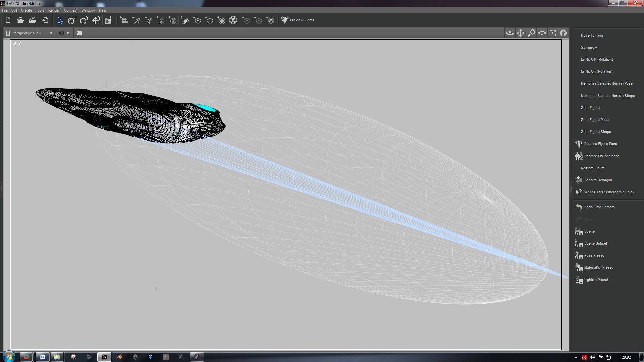Open the Render menu
The width and height of the screenshot is (644, 362).
[x=54, y=10]
